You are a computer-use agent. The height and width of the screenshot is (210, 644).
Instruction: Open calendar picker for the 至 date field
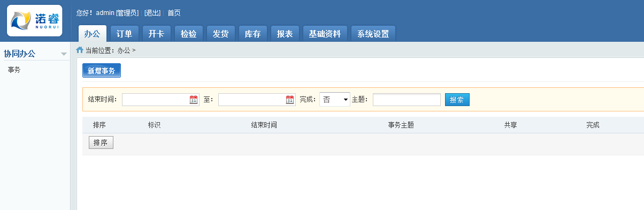click(290, 100)
